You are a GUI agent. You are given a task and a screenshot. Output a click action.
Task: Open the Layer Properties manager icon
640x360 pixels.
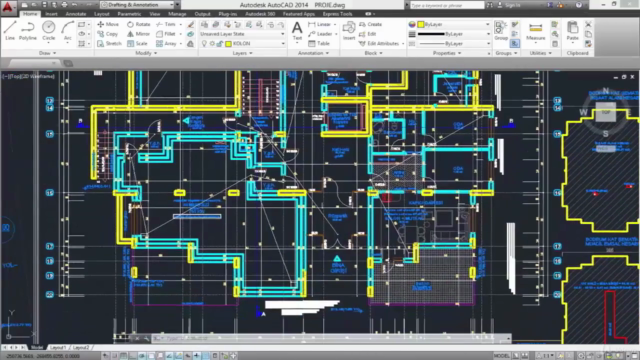point(204,24)
